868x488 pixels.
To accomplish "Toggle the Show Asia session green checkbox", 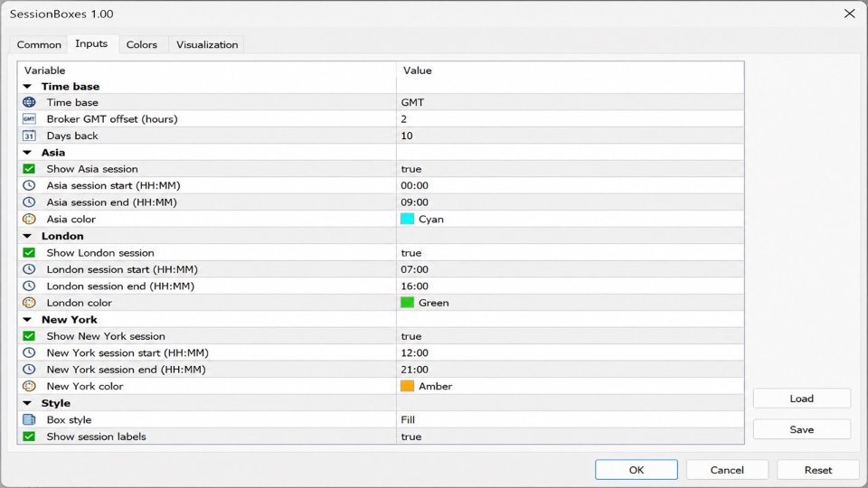I will (x=29, y=169).
